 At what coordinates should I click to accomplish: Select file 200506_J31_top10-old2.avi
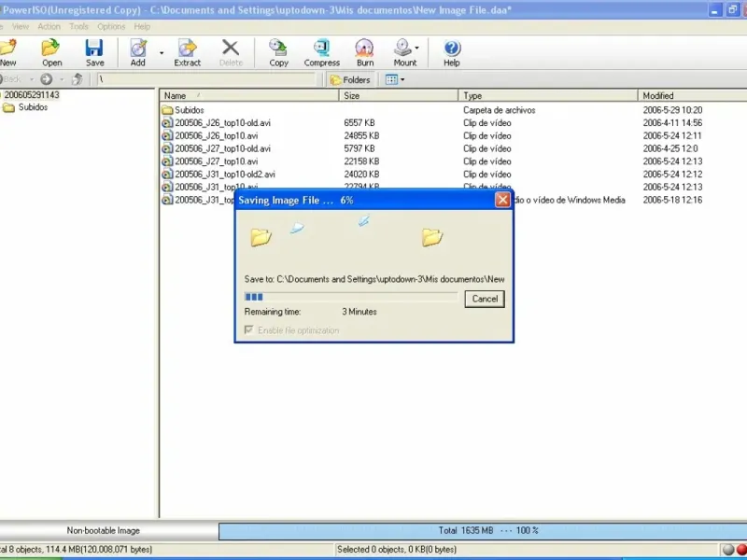click(x=225, y=175)
